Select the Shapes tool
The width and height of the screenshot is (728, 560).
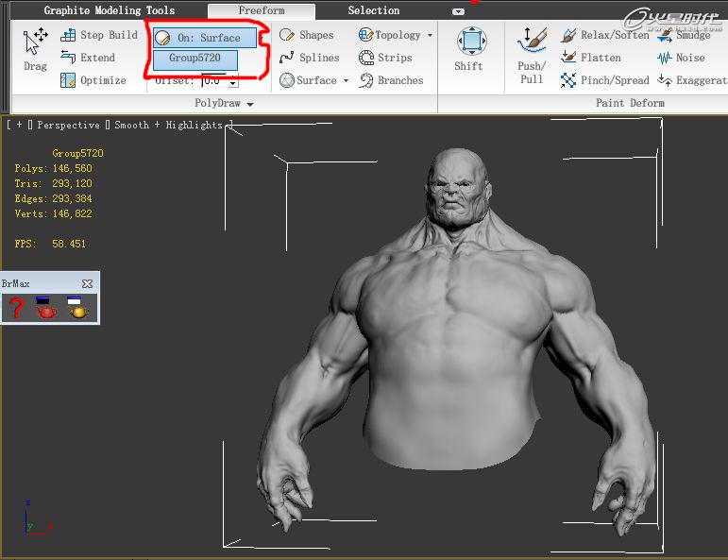pyautogui.click(x=307, y=35)
